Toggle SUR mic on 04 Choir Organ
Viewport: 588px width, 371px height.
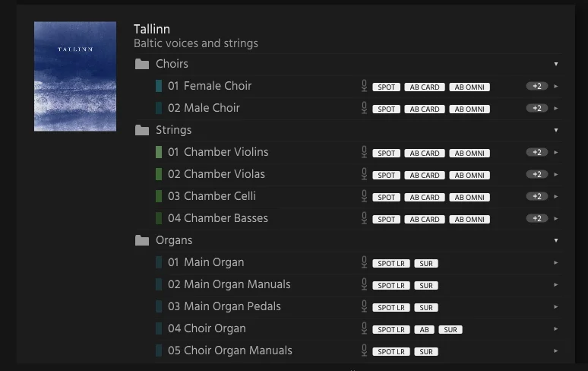[x=450, y=330]
